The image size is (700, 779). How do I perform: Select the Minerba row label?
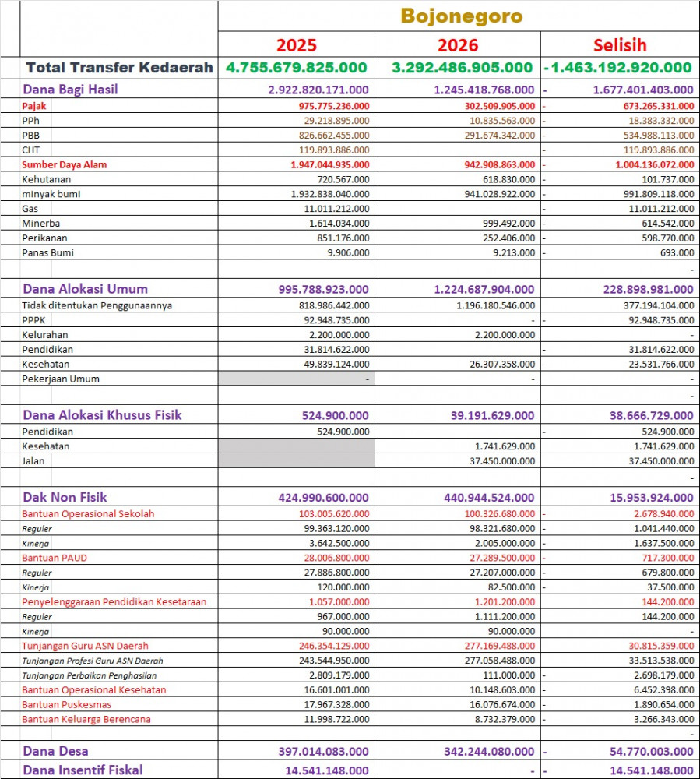click(x=40, y=223)
